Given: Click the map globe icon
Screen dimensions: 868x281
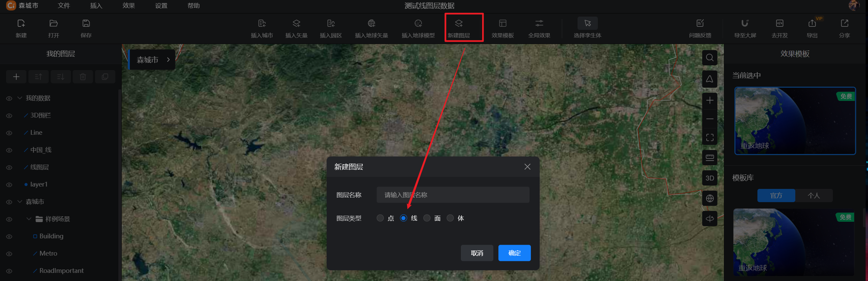Looking at the screenshot, I should click(710, 198).
